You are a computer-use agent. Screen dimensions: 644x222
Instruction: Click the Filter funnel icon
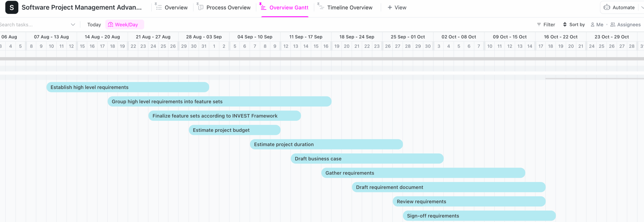point(539,25)
